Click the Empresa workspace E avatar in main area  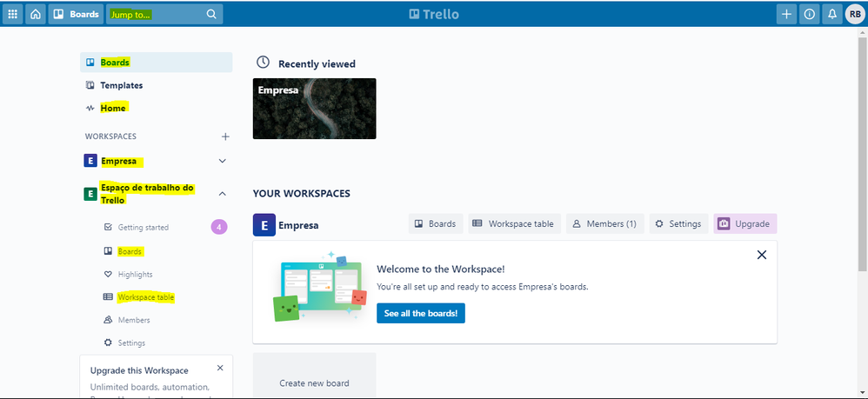(264, 225)
